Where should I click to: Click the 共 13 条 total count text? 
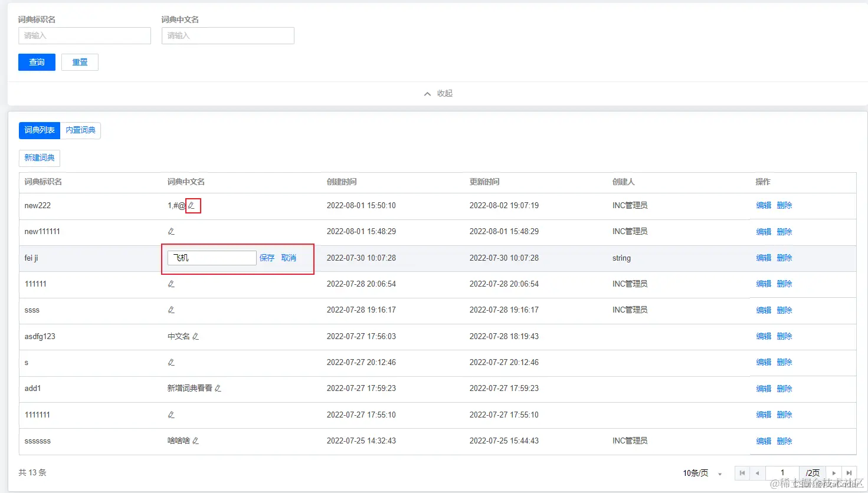pos(32,473)
